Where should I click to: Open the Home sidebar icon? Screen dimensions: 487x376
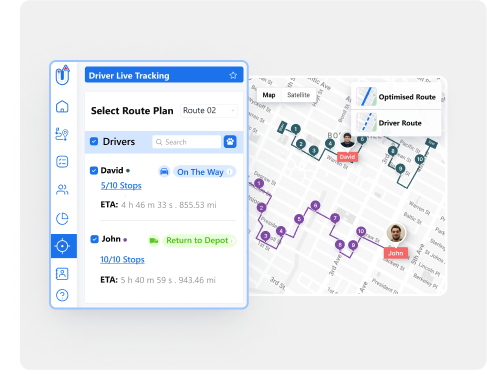coord(62,107)
